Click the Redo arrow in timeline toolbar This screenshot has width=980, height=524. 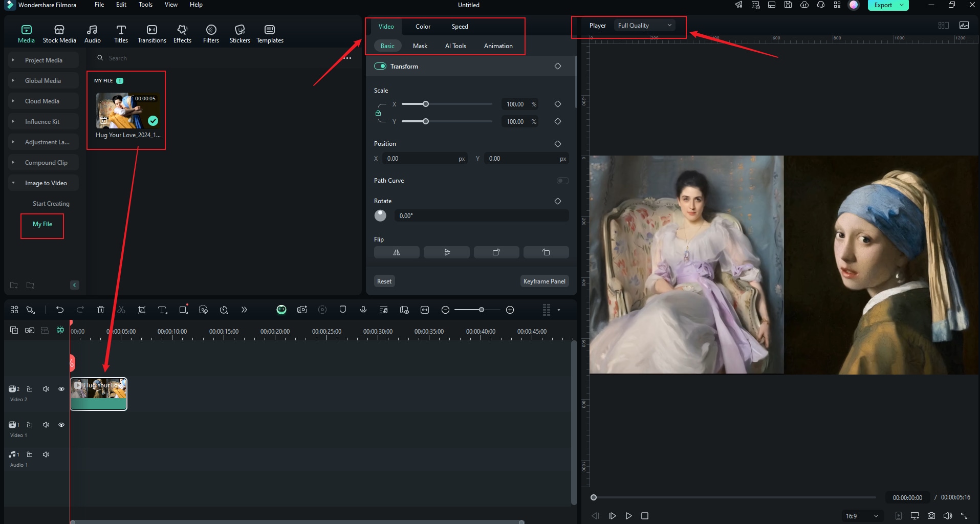(80, 310)
